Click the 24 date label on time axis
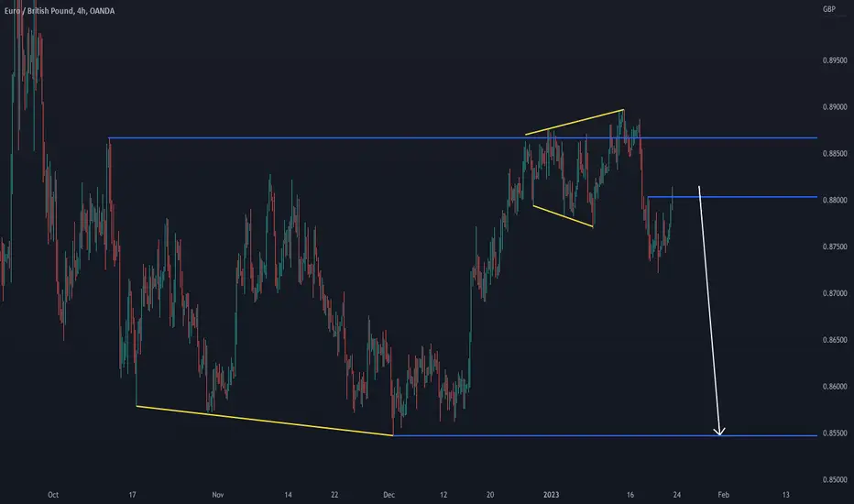The width and height of the screenshot is (854, 504). click(x=677, y=495)
